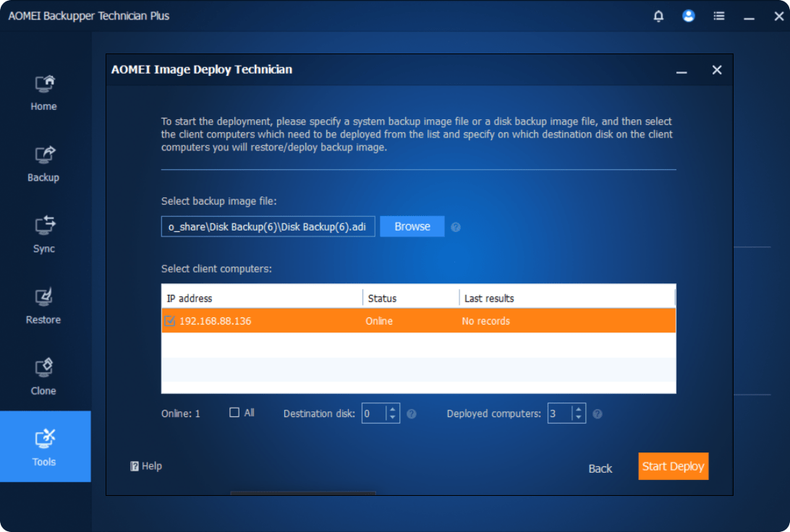This screenshot has width=790, height=532.
Task: Open the Help link
Action: (146, 466)
